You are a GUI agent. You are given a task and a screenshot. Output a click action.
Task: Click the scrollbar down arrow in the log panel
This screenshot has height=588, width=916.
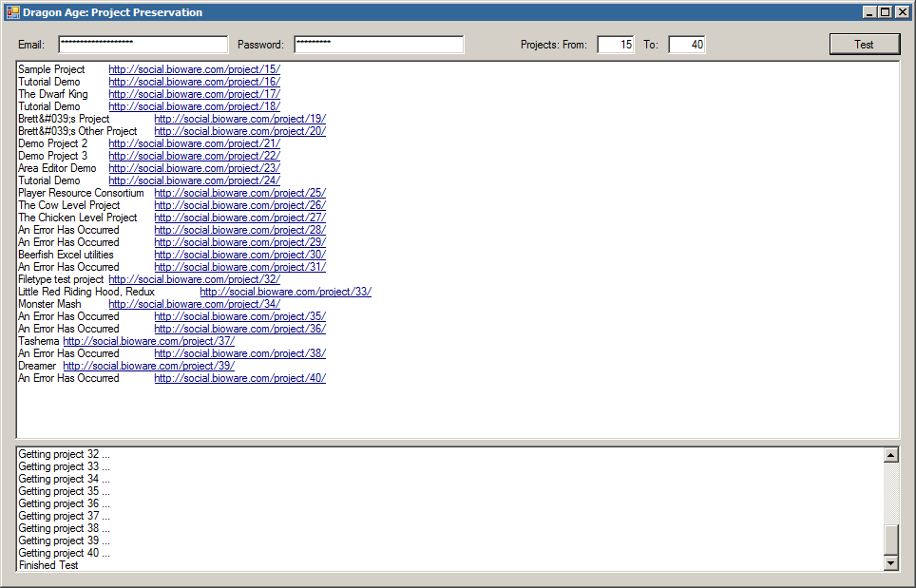[890, 561]
